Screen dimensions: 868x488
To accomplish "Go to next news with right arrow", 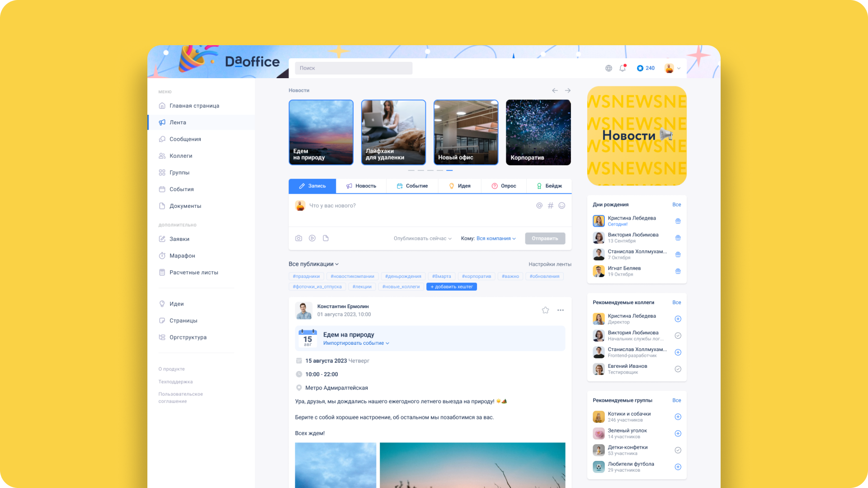I will 567,90.
